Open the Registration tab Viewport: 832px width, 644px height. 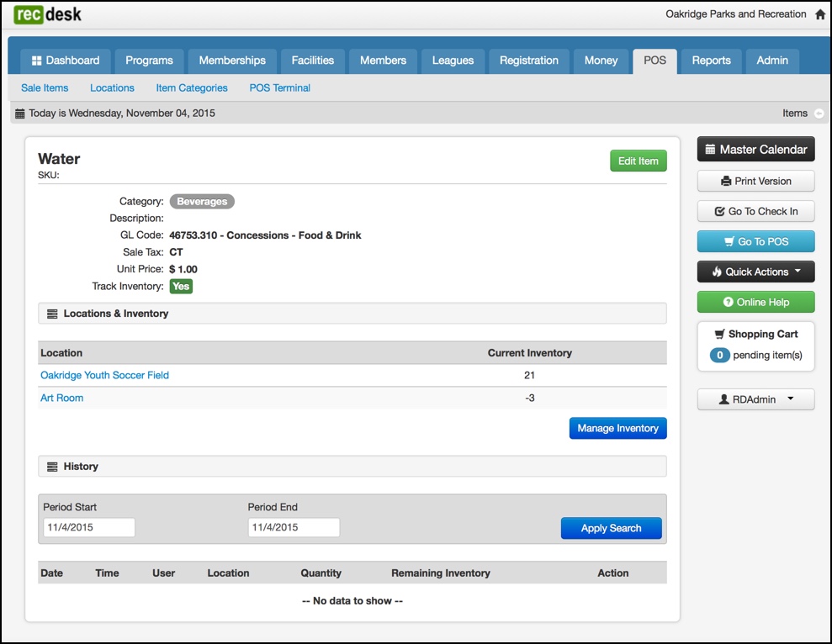pos(529,61)
